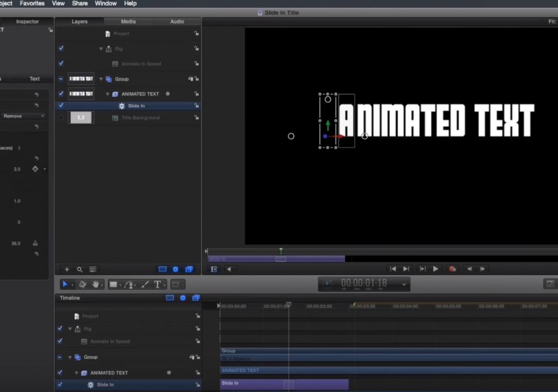
Task: Toggle show filters in Timeline header
Action: 196,298
